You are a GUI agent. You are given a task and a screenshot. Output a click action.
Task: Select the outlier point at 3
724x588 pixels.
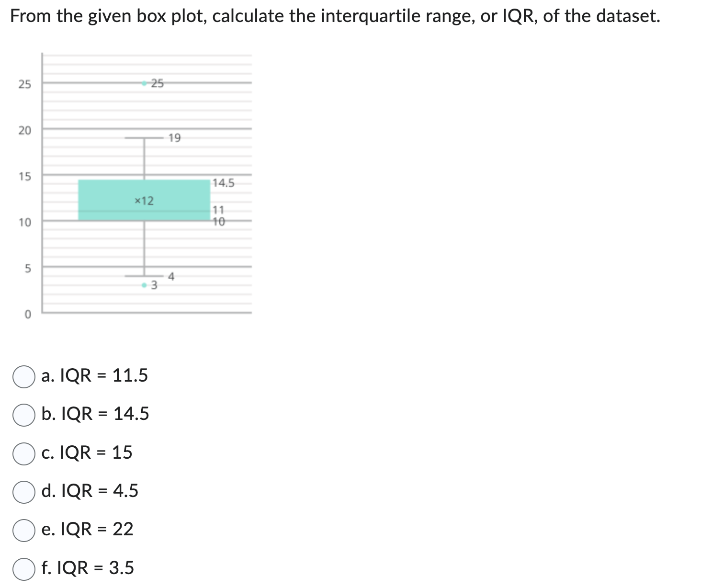pos(143,284)
